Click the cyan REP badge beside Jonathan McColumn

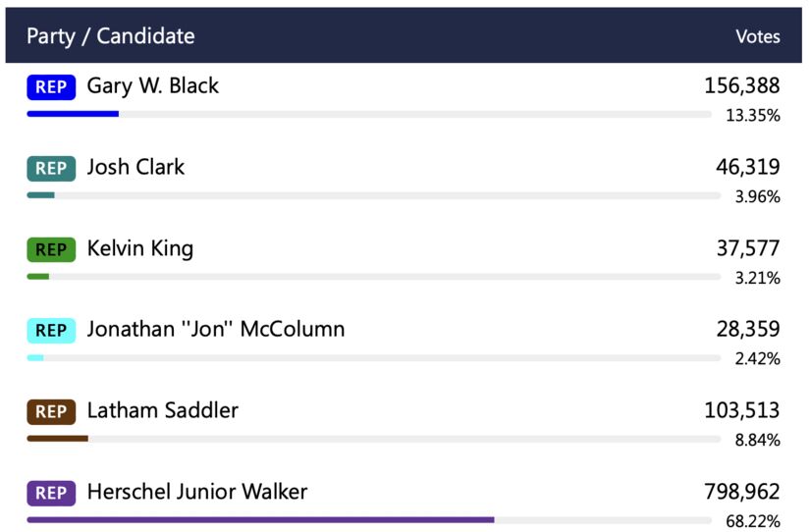coord(51,331)
